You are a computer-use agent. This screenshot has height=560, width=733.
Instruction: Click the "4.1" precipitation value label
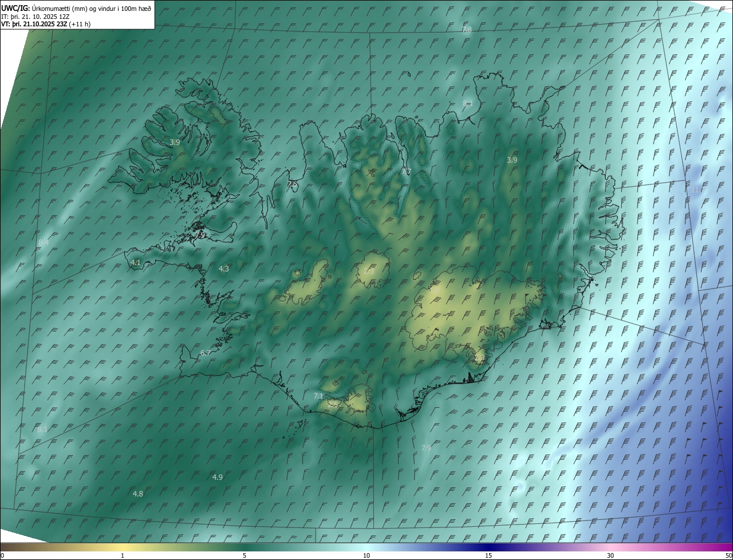tap(136, 262)
